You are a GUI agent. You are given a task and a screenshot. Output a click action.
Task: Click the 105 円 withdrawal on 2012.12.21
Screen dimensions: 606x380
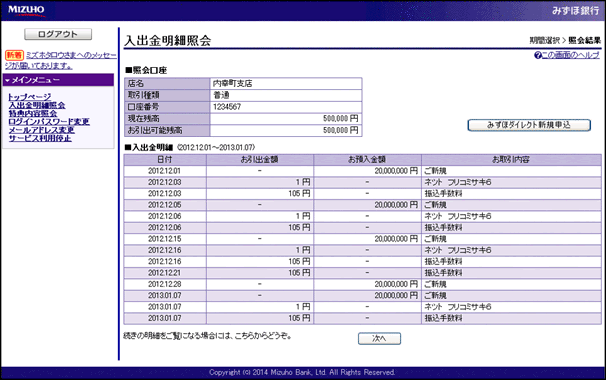(x=299, y=273)
